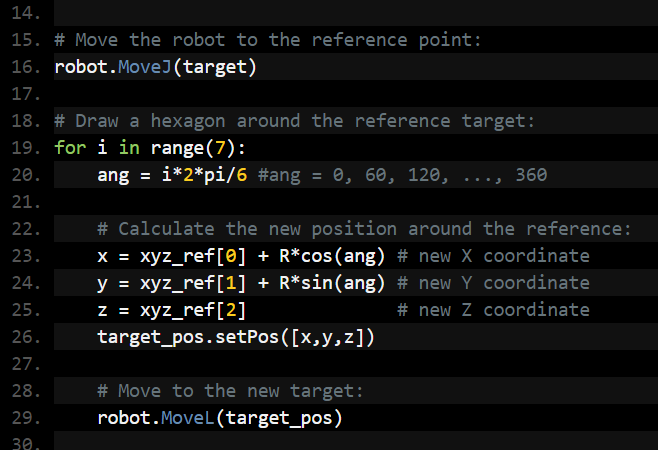
Task: Click the 'Draw a hexagon' comment
Action: (295, 121)
